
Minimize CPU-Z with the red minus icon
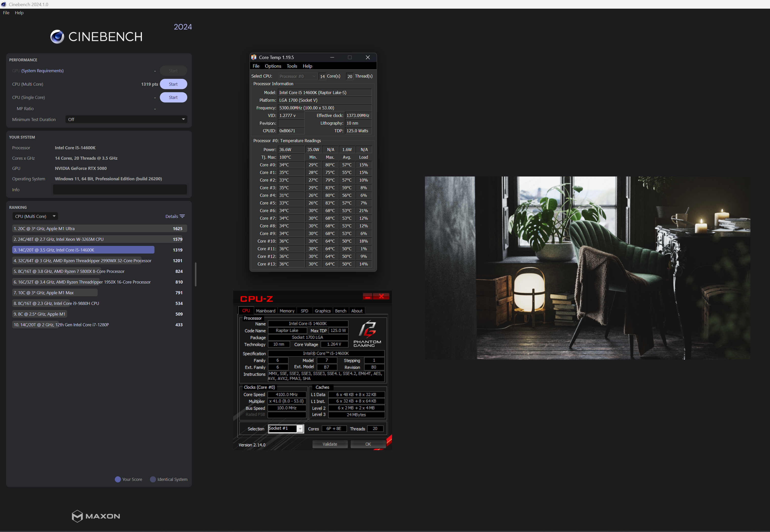(368, 296)
